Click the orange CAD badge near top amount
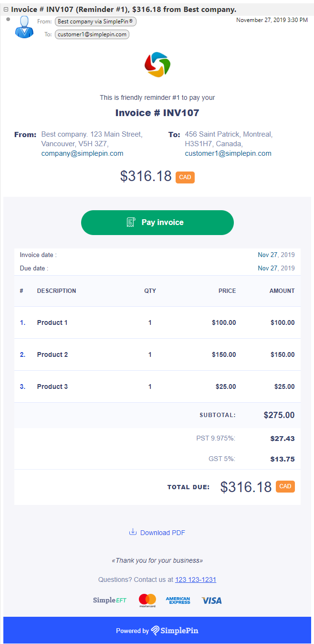The height and width of the screenshot is (644, 314). 185,177
